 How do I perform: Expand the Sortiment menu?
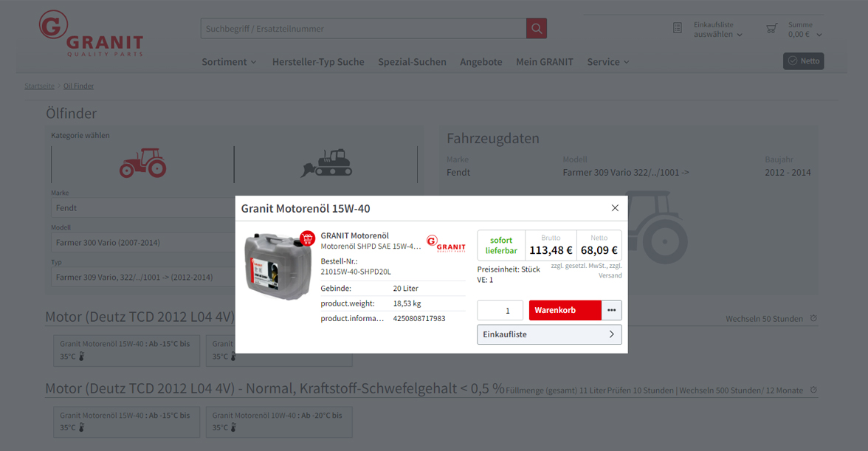(x=229, y=62)
